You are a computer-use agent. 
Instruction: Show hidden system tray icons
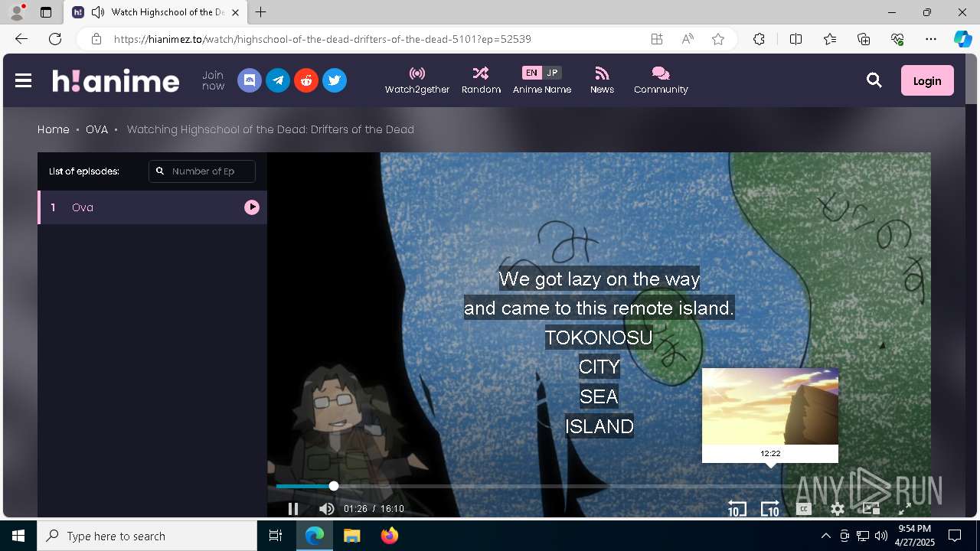coord(825,536)
